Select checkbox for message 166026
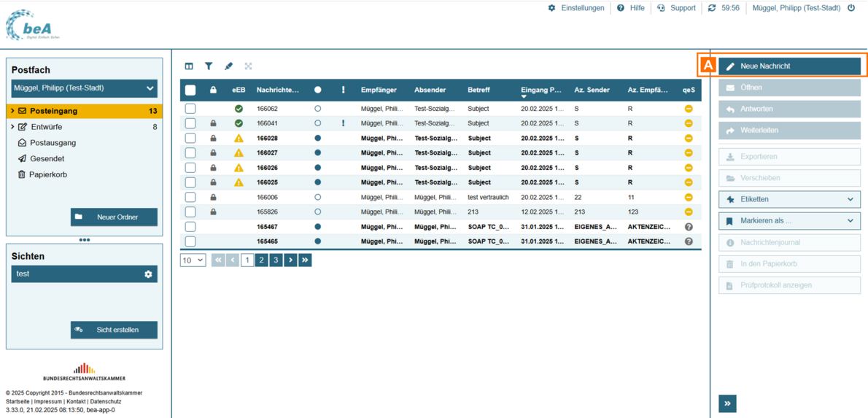 190,168
